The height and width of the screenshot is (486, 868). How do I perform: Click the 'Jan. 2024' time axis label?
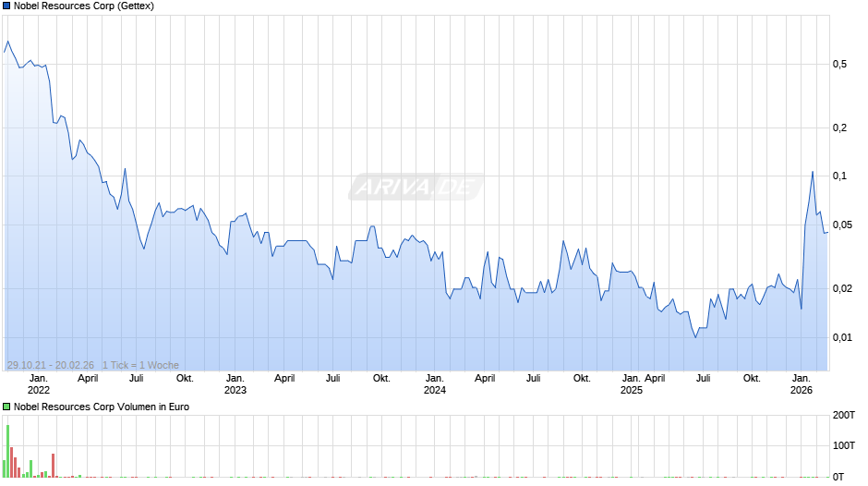point(435,384)
